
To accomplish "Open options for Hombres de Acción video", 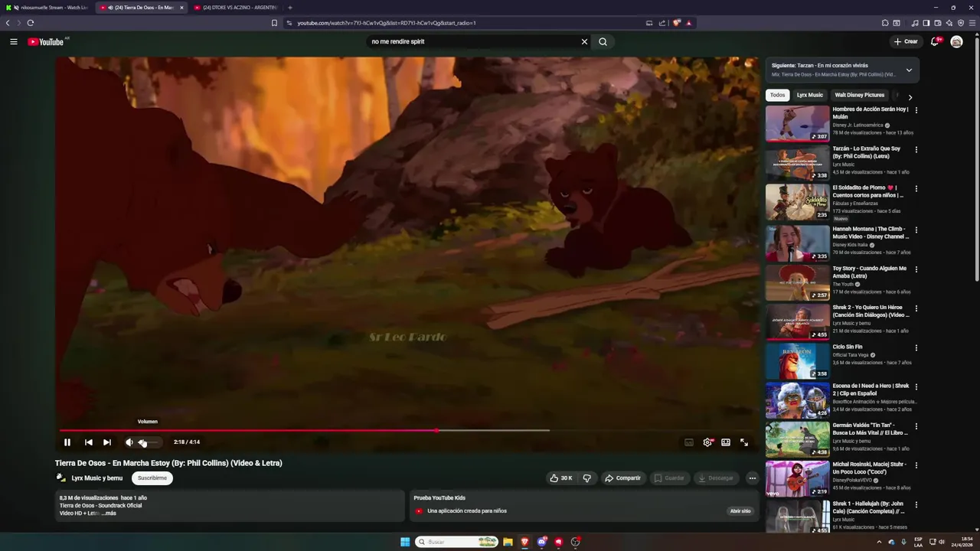I will (916, 110).
